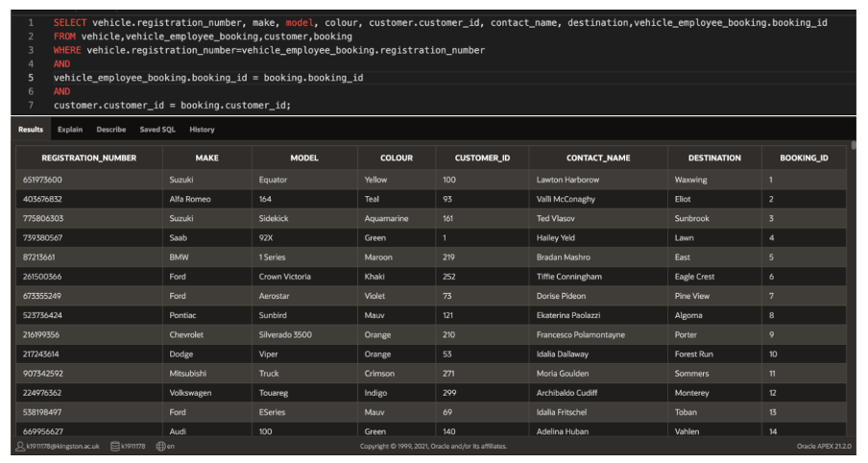Click the DESTINATION column header

tap(714, 158)
